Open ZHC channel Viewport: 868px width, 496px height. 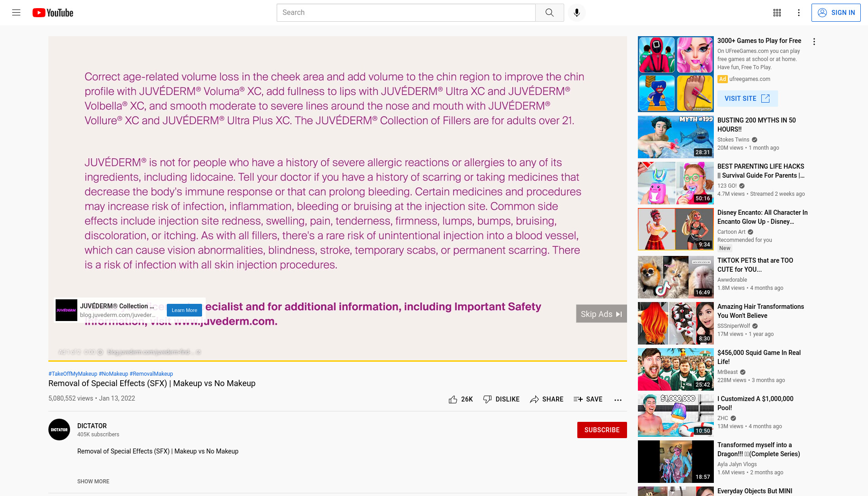click(723, 418)
